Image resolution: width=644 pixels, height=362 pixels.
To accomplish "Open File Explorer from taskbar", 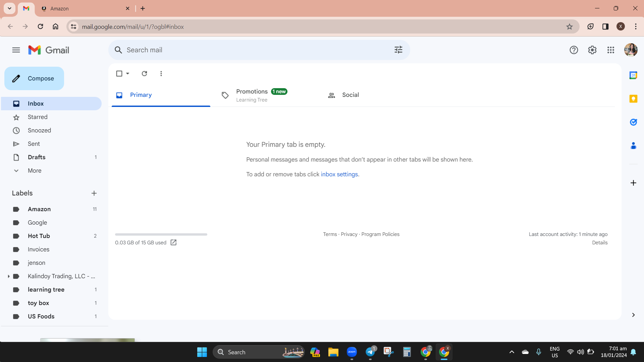I will 333,352.
